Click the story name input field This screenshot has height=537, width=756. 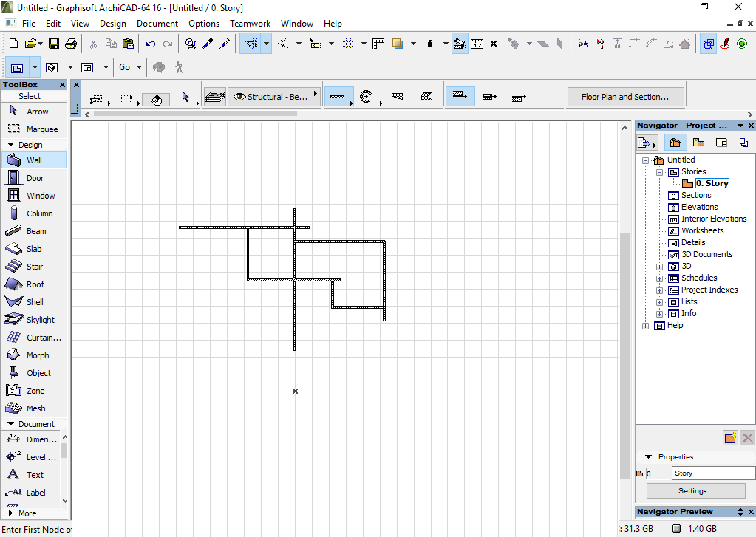(713, 473)
